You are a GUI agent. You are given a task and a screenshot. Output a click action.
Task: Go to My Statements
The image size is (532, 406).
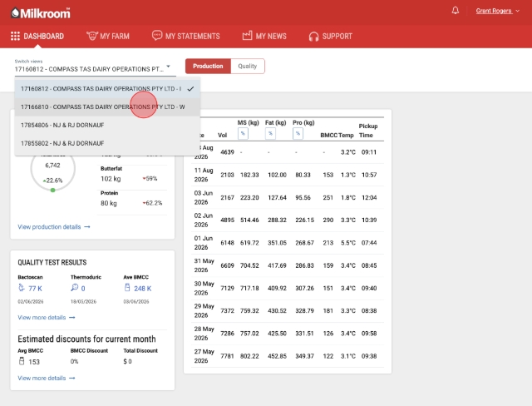[186, 36]
